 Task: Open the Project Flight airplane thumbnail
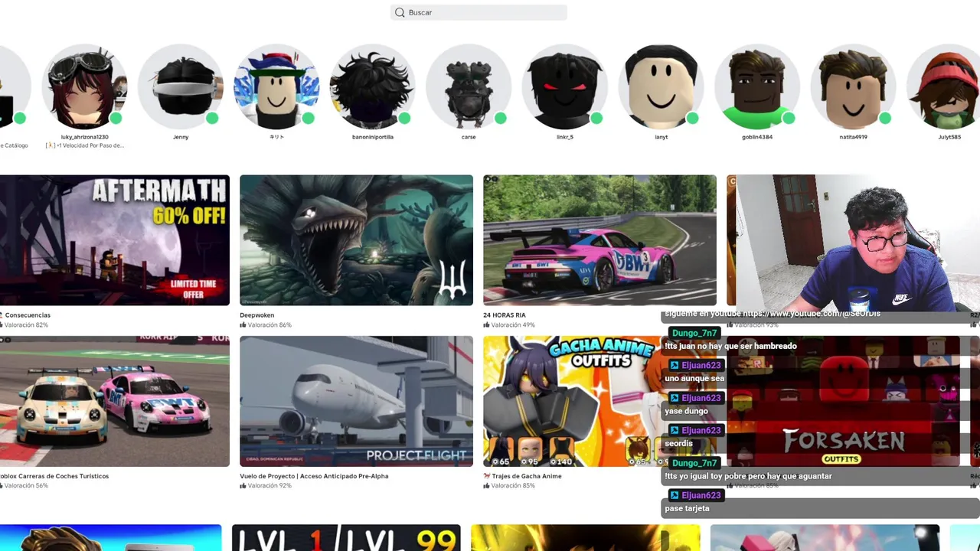(356, 401)
